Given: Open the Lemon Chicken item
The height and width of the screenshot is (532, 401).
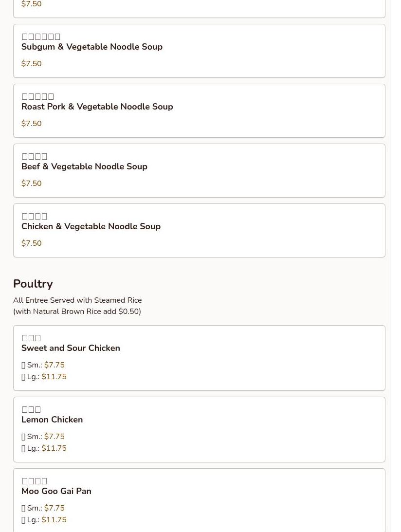Looking at the screenshot, I should click(x=52, y=420).
